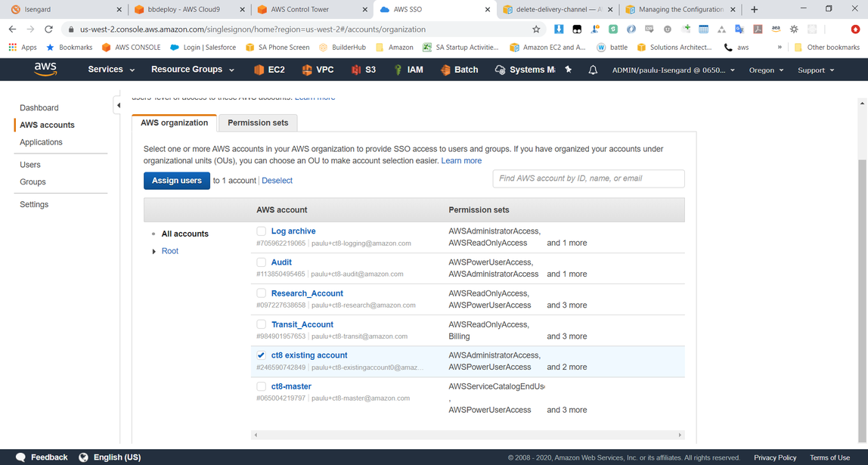The image size is (868, 465).
Task: Open Groups in the sidebar
Action: pyautogui.click(x=33, y=182)
